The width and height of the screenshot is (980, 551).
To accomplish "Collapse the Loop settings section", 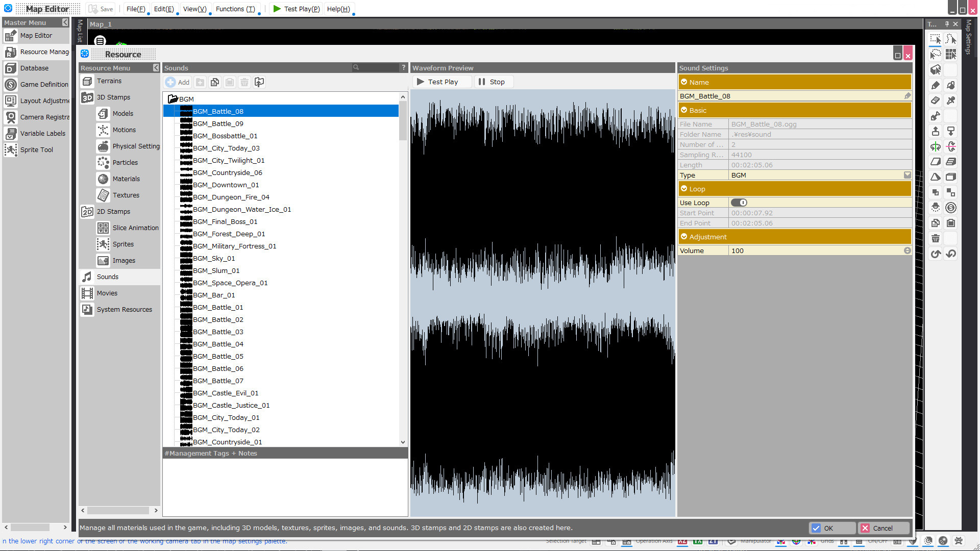I will pyautogui.click(x=684, y=188).
